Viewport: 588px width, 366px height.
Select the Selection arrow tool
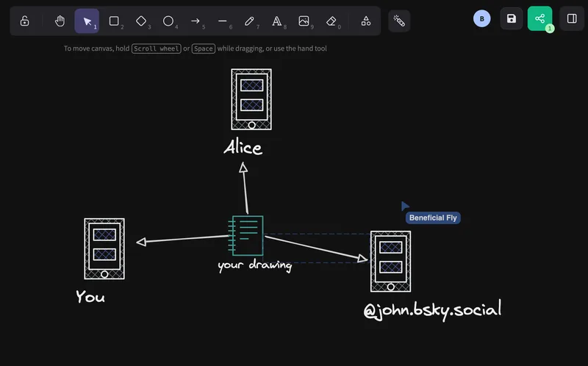click(87, 21)
